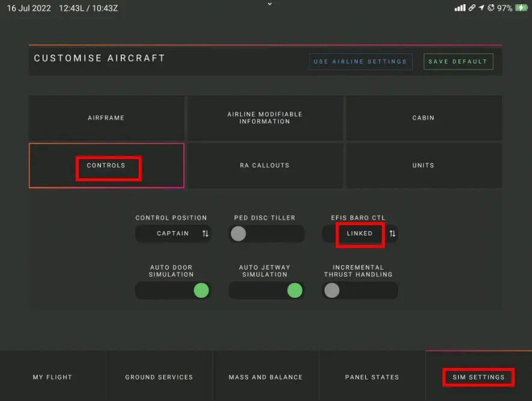Enable the PED DISC TILLER switch
Viewport: 532px width, 401px height.
tap(267, 234)
